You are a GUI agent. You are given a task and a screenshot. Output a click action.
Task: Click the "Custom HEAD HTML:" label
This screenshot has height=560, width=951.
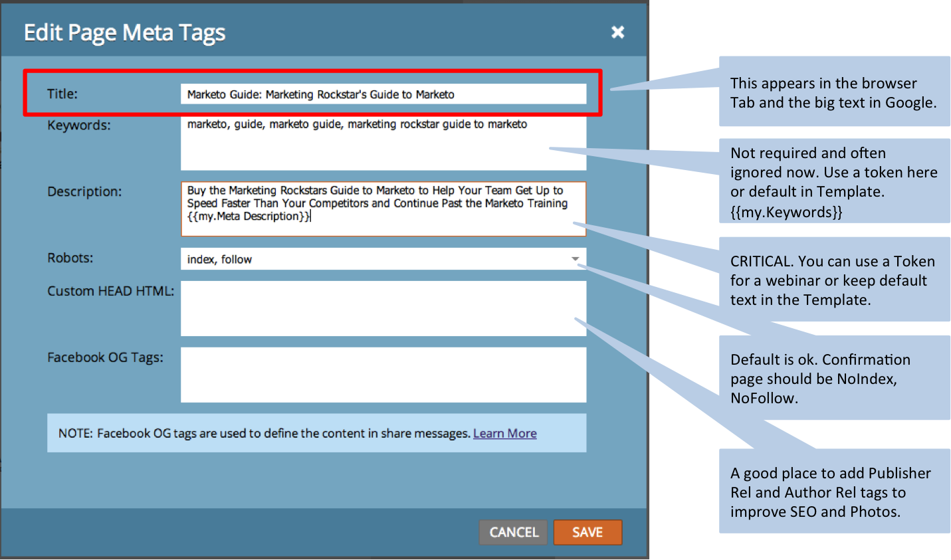point(110,291)
